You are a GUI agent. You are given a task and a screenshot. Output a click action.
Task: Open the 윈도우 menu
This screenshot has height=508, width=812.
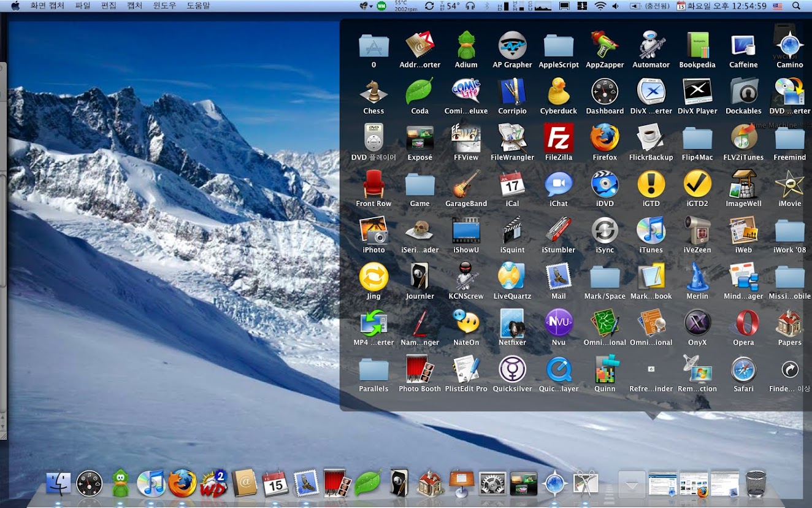[x=164, y=6]
